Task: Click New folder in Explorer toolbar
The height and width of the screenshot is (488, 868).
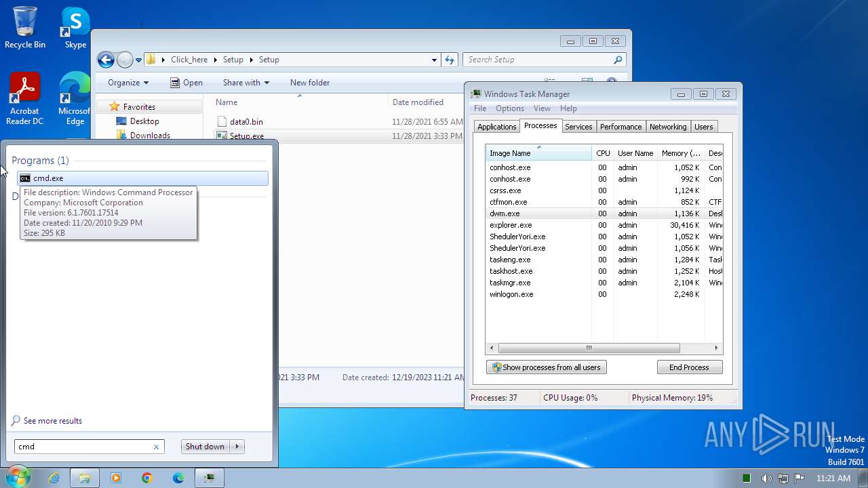Action: point(310,83)
